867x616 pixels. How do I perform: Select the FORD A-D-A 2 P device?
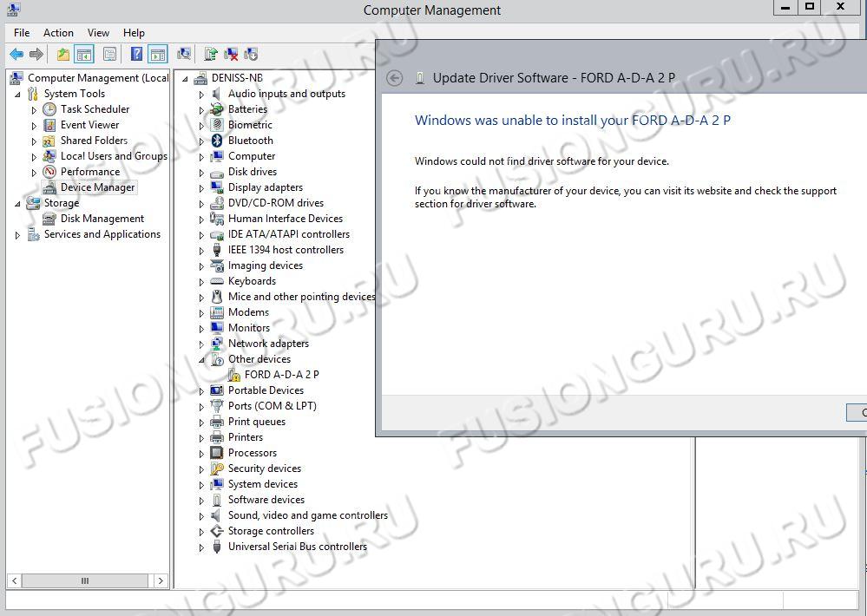click(x=281, y=374)
